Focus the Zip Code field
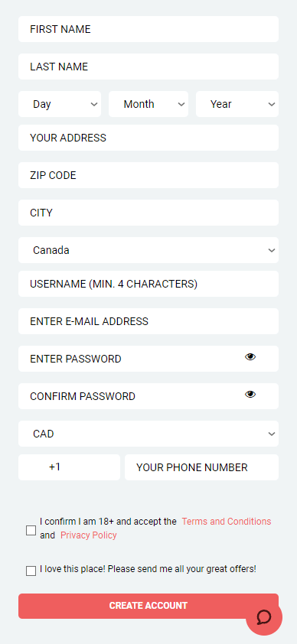Screen dimensions: 297x644 click(x=148, y=175)
